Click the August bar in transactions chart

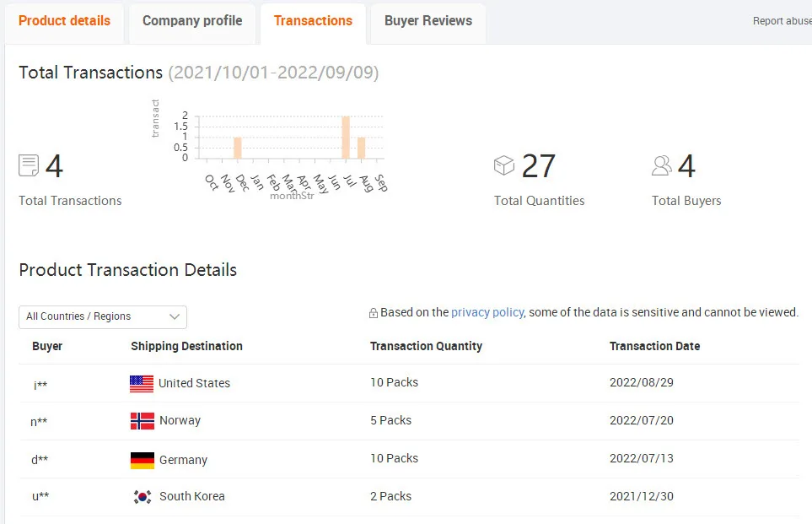pyautogui.click(x=361, y=148)
